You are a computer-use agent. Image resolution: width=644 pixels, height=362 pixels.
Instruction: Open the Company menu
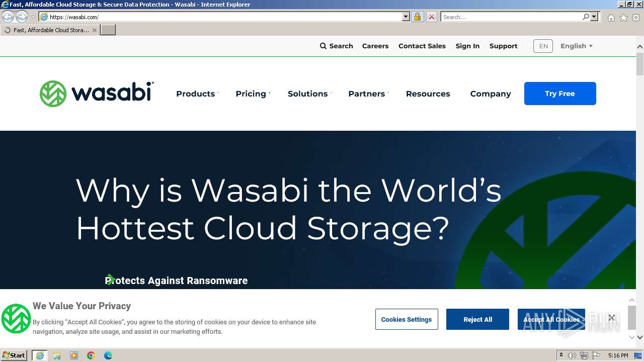point(491,94)
